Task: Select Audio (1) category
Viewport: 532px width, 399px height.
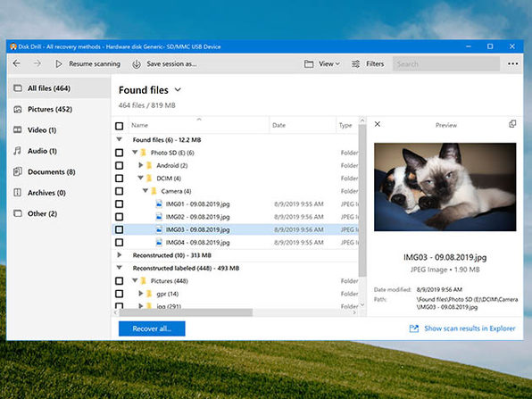Action: point(59,151)
